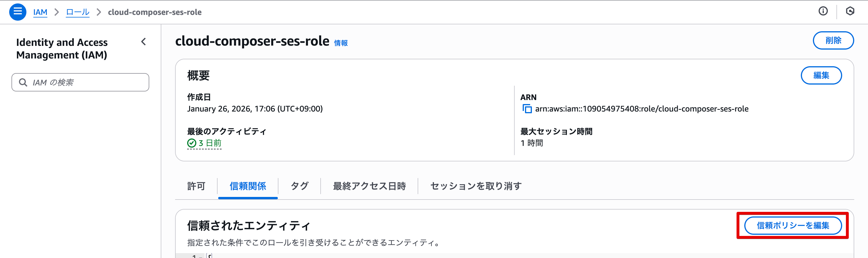The height and width of the screenshot is (258, 868).
Task: Click the magnifier icon in the IAM search box
Action: pos(23,82)
